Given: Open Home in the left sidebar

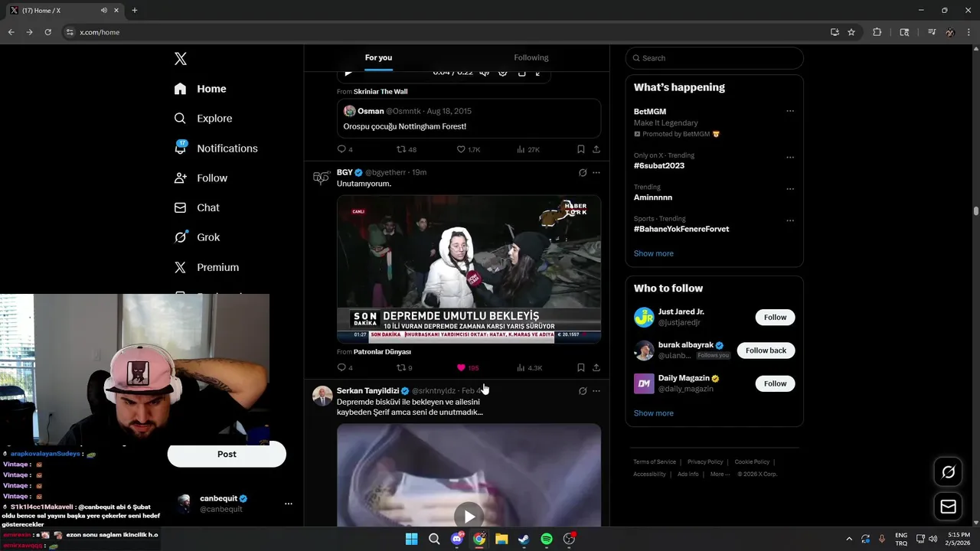Looking at the screenshot, I should coord(200,89).
